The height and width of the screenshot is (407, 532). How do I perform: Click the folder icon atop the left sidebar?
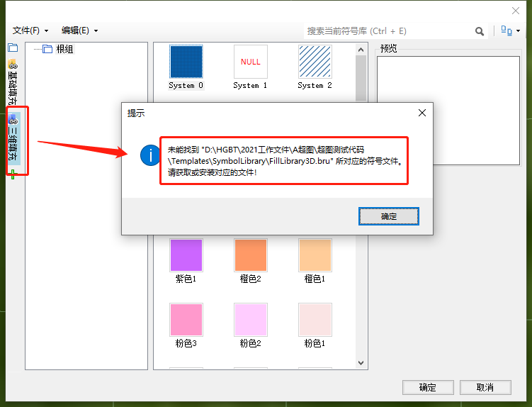[x=13, y=48]
